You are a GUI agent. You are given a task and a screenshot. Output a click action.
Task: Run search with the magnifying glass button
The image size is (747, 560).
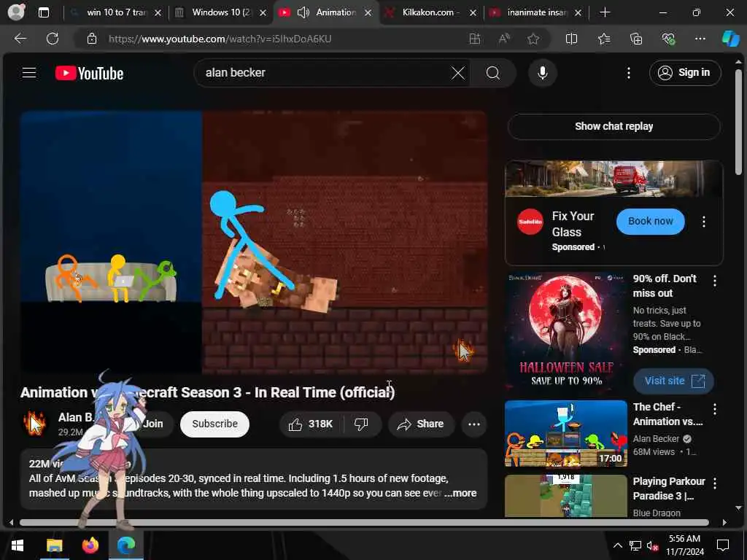pyautogui.click(x=493, y=73)
